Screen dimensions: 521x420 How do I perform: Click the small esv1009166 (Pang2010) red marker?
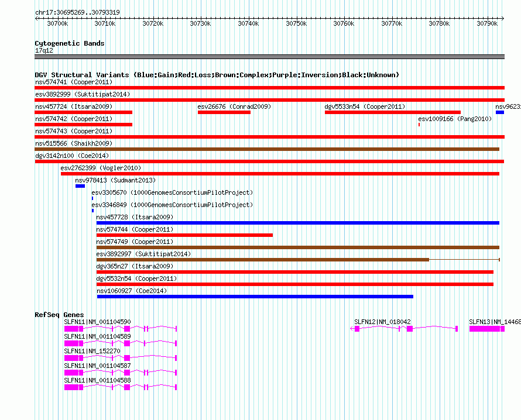(419, 125)
